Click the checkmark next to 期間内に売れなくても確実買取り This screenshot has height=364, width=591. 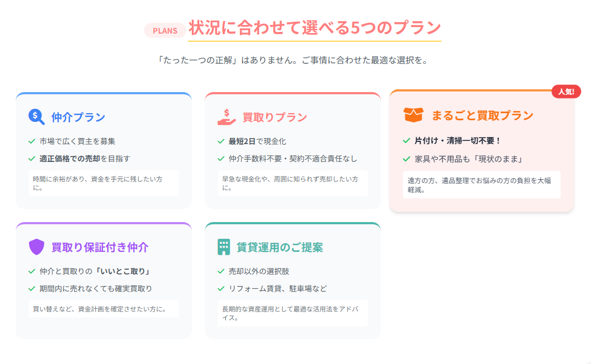32,289
